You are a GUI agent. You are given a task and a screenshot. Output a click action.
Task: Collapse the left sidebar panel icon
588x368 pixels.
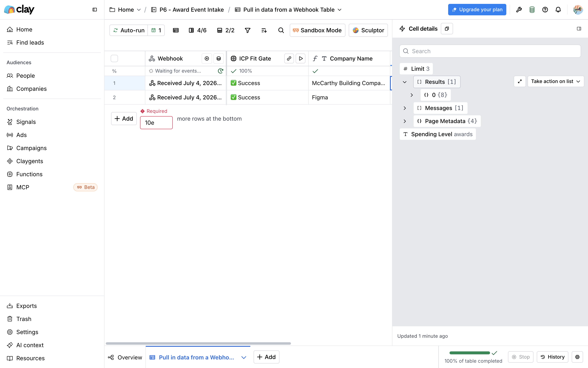[95, 9]
